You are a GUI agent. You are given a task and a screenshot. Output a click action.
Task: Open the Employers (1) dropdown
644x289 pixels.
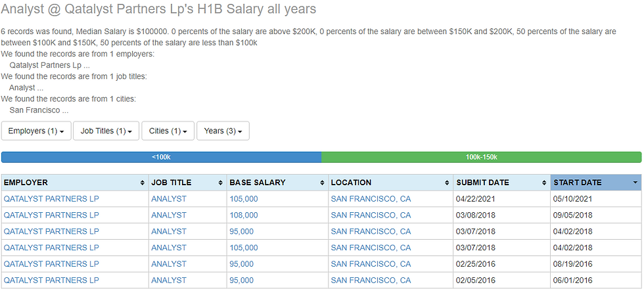click(x=36, y=131)
